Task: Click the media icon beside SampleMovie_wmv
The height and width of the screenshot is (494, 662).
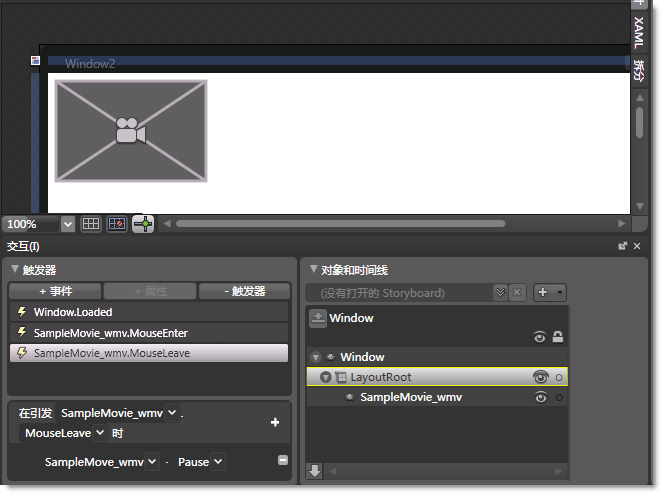Action: point(350,397)
